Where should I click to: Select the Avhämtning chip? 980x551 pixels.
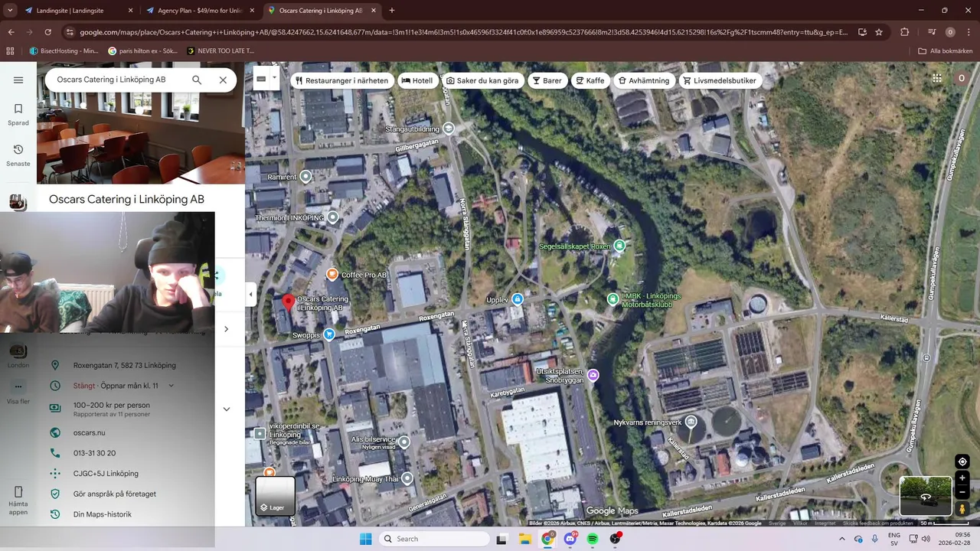coord(644,80)
